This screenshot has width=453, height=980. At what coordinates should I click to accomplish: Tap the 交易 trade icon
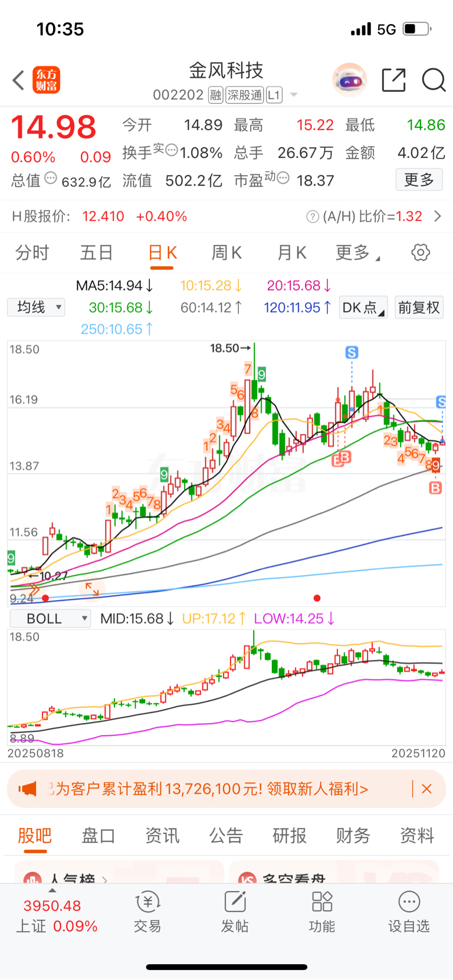[147, 912]
